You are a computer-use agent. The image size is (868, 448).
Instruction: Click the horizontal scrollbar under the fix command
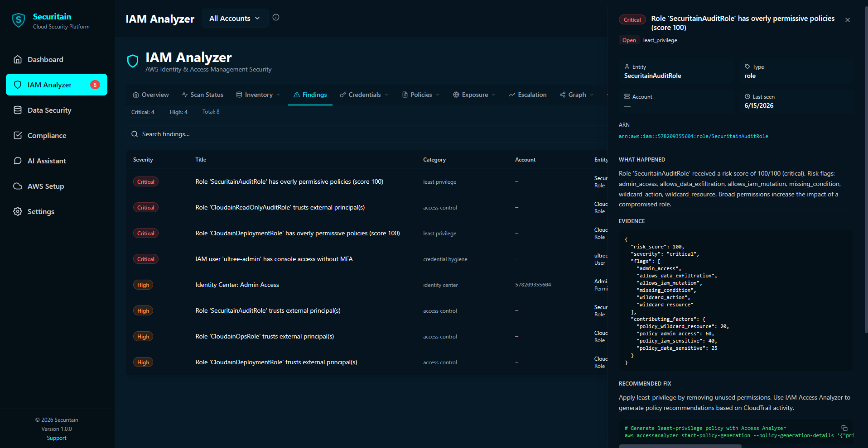pyautogui.click(x=680, y=446)
